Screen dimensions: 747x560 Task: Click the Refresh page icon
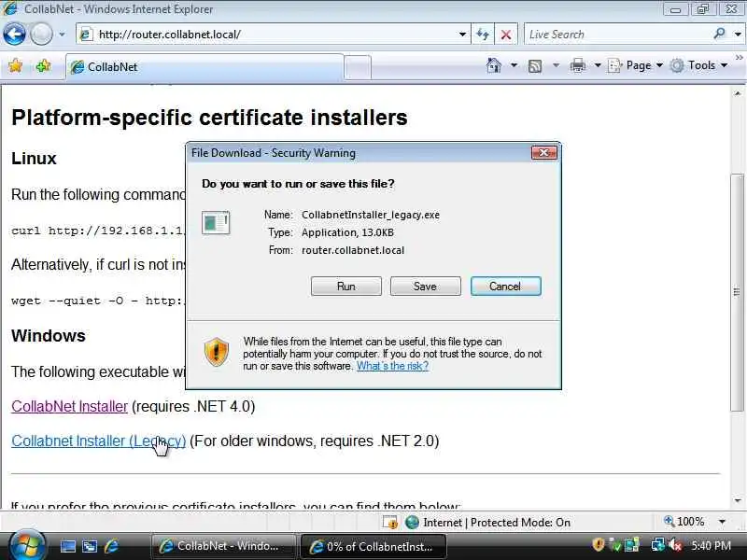coord(483,35)
